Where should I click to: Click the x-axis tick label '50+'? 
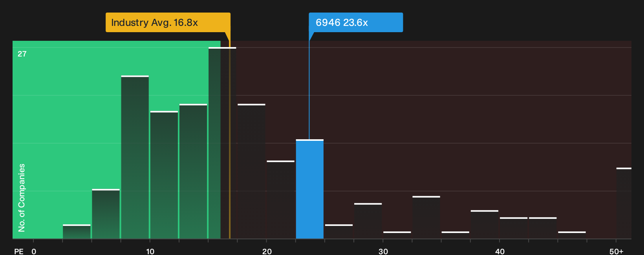click(x=617, y=251)
